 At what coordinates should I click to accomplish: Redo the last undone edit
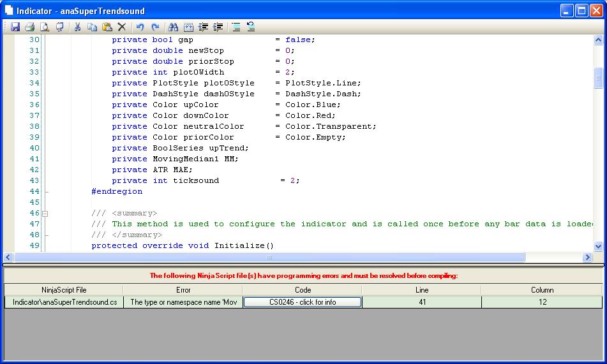[x=155, y=27]
